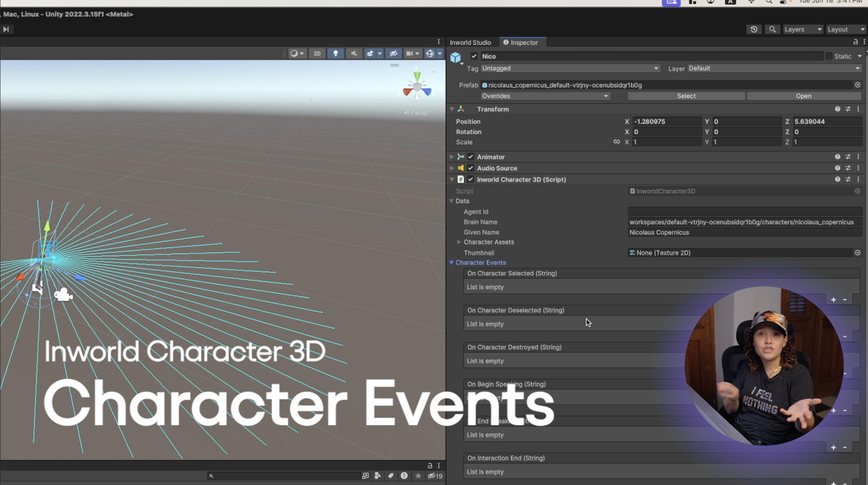Click the Inspector panel lock icon
This screenshot has width=868, height=485.
coord(855,42)
